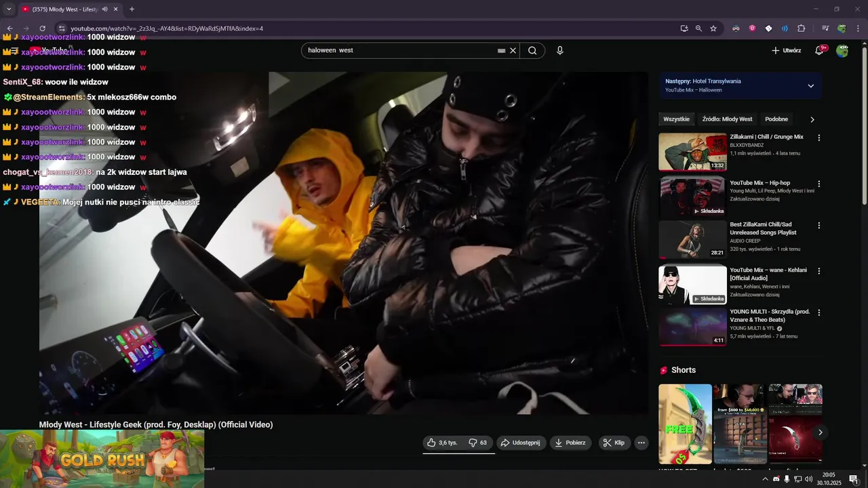Open the goggles-face browser extension
Image resolution: width=868 pixels, height=488 pixels.
tap(736, 28)
